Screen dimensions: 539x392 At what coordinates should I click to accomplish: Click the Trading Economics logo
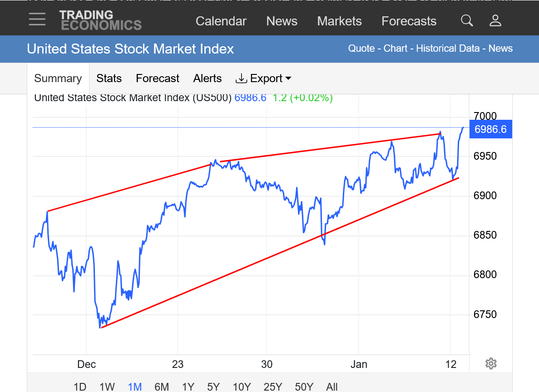100,20
